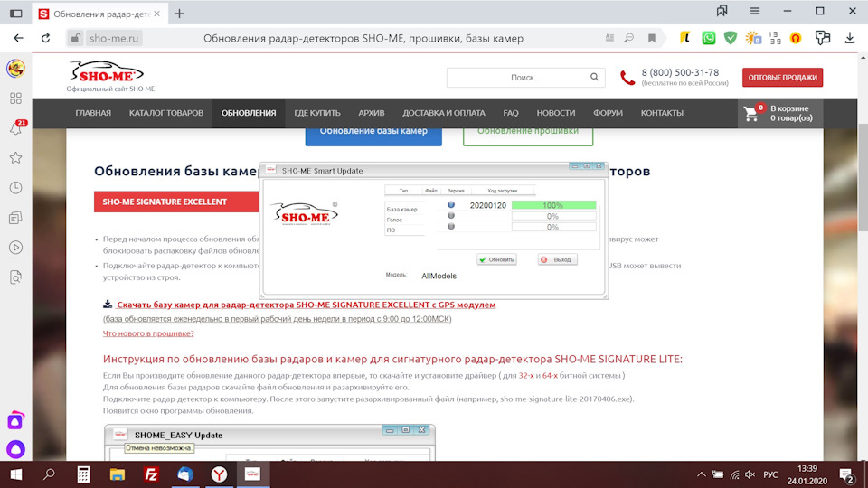Viewport: 868px width, 488px height.
Task: Open the new tab plus button
Action: (x=179, y=14)
